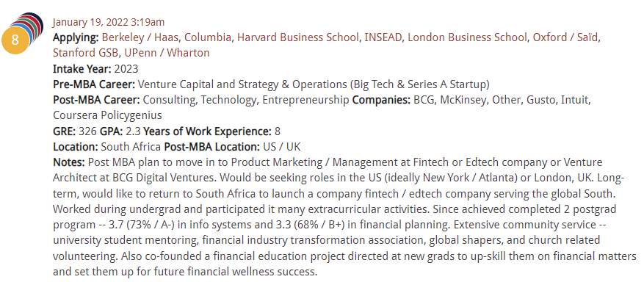The width and height of the screenshot is (644, 282).
Task: Click the Pre-MBA Career label
Action: pos(94,84)
